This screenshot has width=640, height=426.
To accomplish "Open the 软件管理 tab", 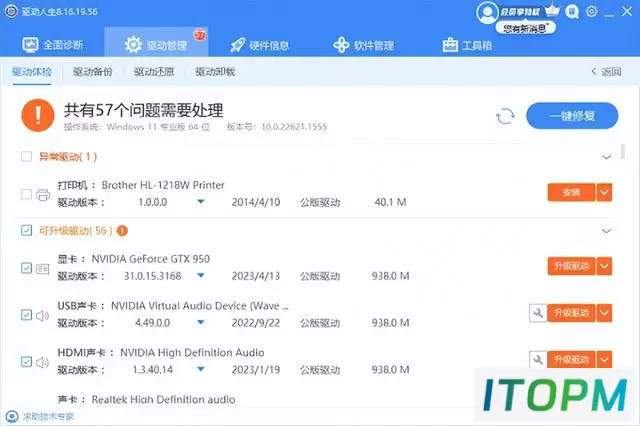I will (364, 45).
